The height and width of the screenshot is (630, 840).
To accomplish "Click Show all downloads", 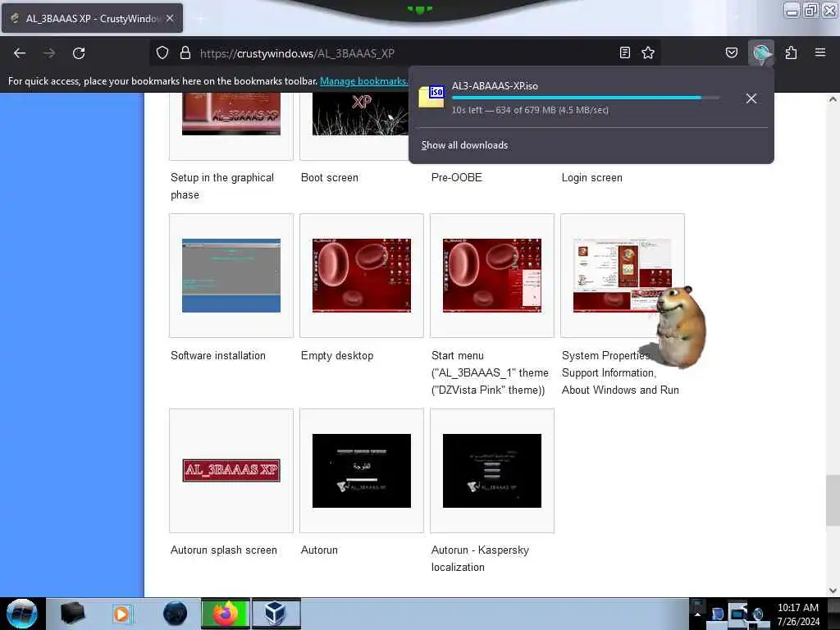I will (x=464, y=145).
